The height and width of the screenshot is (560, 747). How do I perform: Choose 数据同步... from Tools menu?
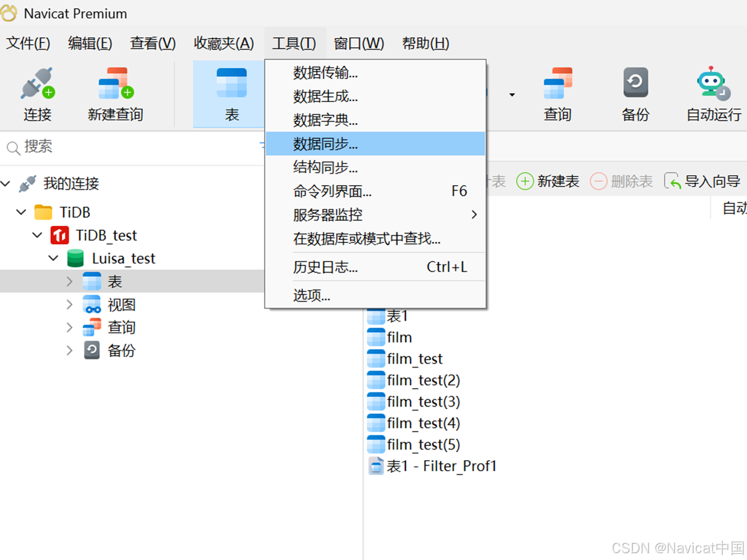(375, 143)
